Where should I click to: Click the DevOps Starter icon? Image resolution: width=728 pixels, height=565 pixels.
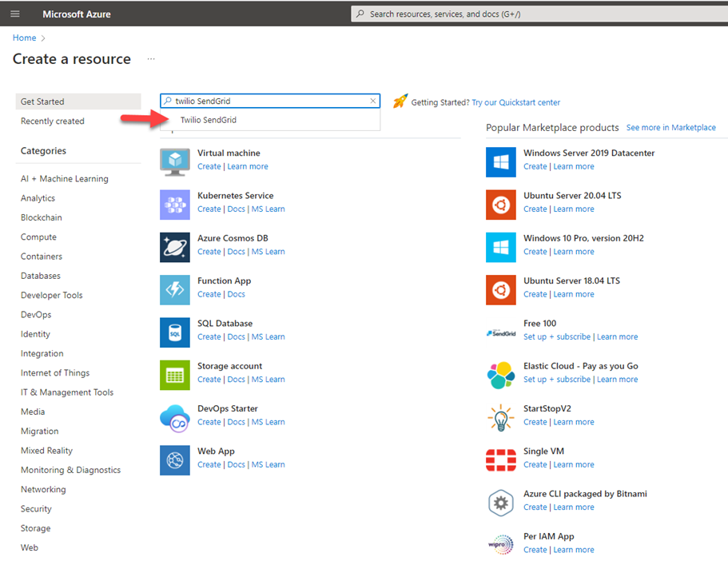[x=174, y=418]
